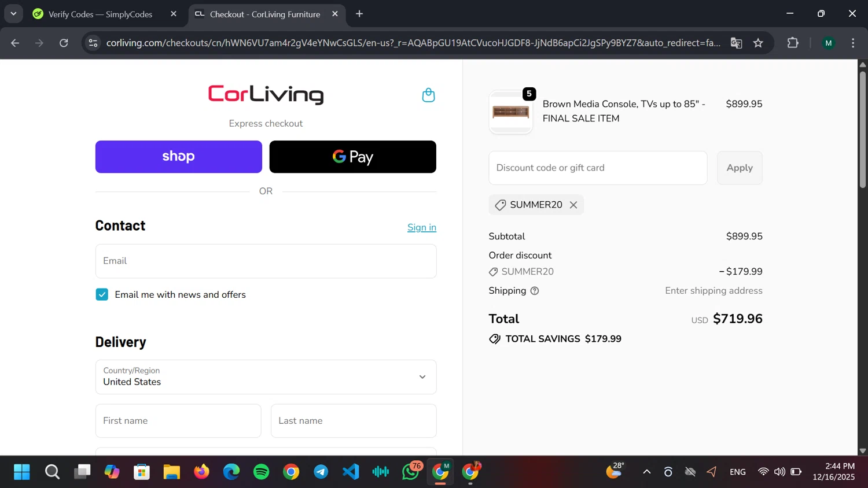Open Telegram from taskbar
Image resolution: width=868 pixels, height=488 pixels.
[x=321, y=472]
